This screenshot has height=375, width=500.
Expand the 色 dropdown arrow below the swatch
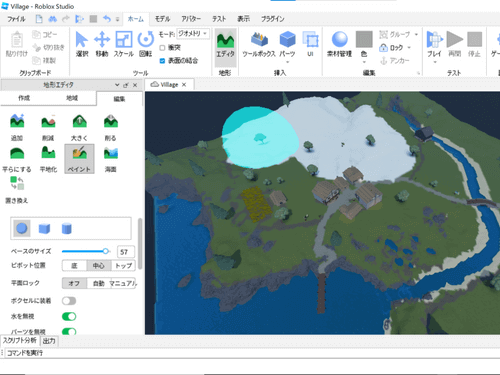tap(364, 62)
